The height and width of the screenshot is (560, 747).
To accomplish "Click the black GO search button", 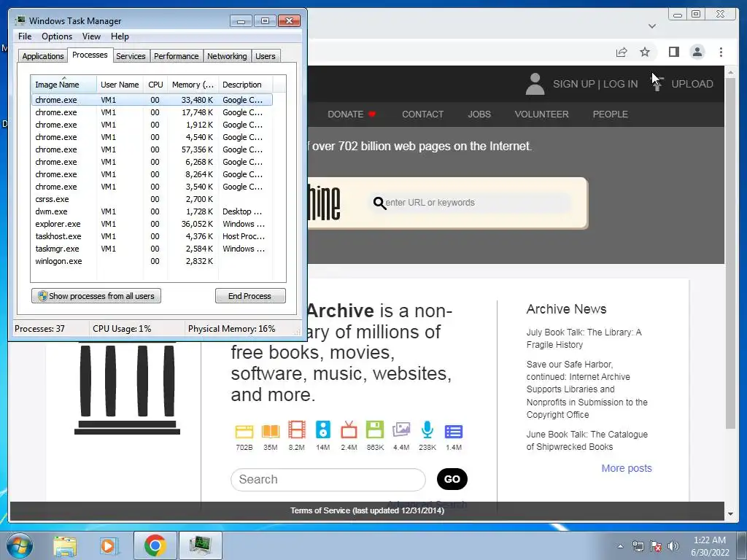I will (x=452, y=479).
